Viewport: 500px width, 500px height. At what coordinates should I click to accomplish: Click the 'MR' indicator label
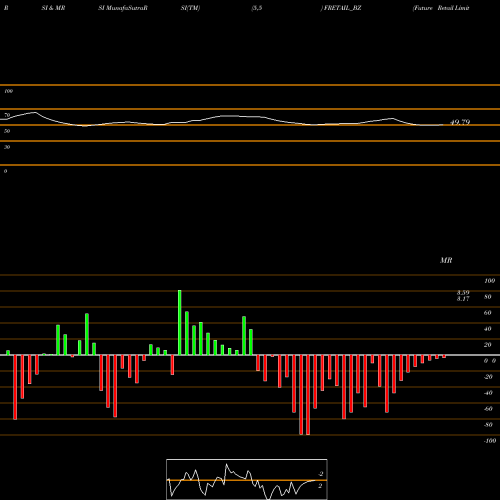coord(446,260)
